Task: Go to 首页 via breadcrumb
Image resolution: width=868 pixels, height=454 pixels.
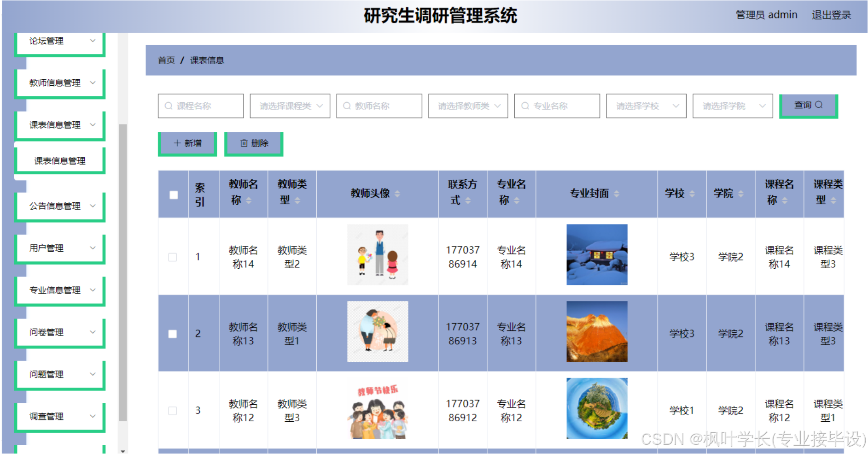Action: coord(167,60)
